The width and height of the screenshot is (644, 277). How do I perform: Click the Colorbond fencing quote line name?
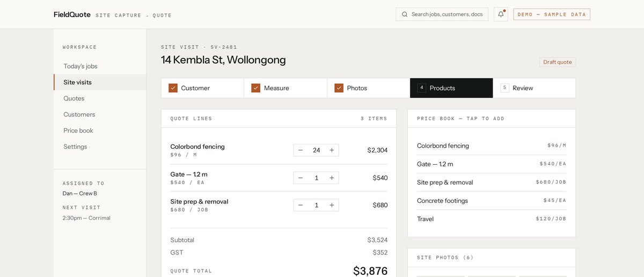point(197,147)
